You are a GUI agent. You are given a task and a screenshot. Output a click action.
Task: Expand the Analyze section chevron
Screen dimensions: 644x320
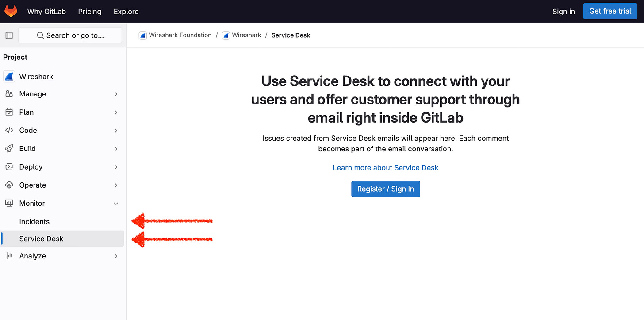pyautogui.click(x=116, y=256)
